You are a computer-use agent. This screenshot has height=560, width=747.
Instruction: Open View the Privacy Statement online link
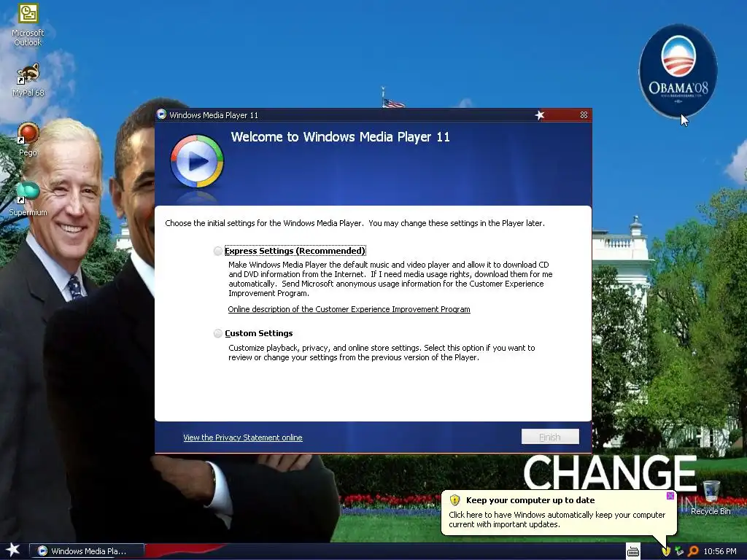pyautogui.click(x=242, y=437)
